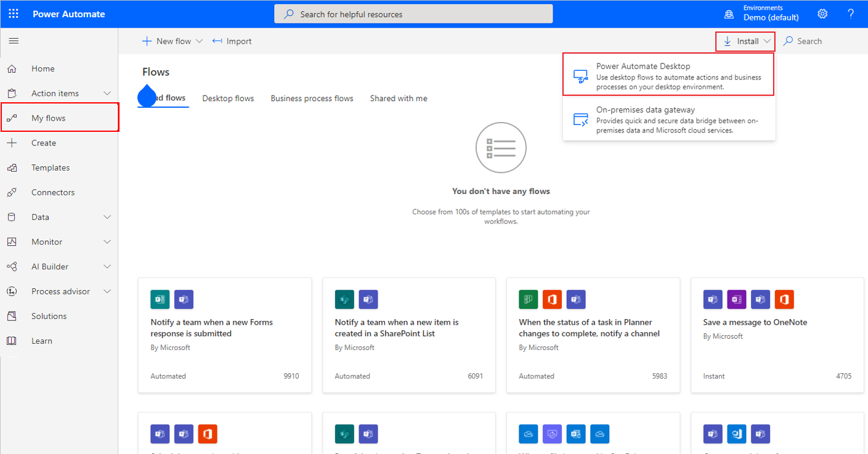Click the AI Builder icon

point(12,267)
